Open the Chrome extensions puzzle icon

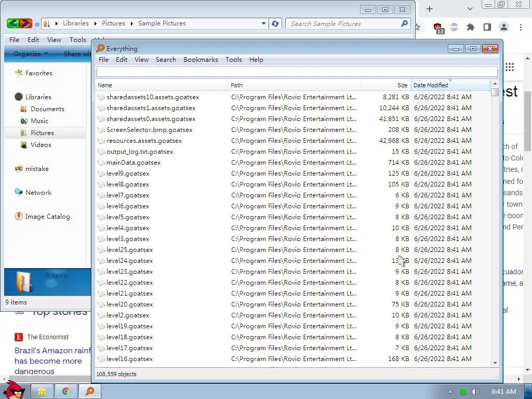click(471, 27)
